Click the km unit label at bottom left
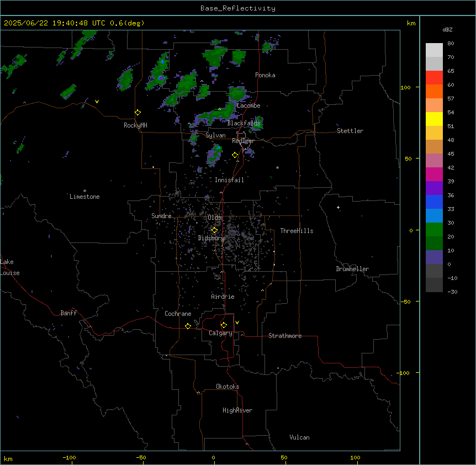476x465 pixels. [x=8, y=458]
